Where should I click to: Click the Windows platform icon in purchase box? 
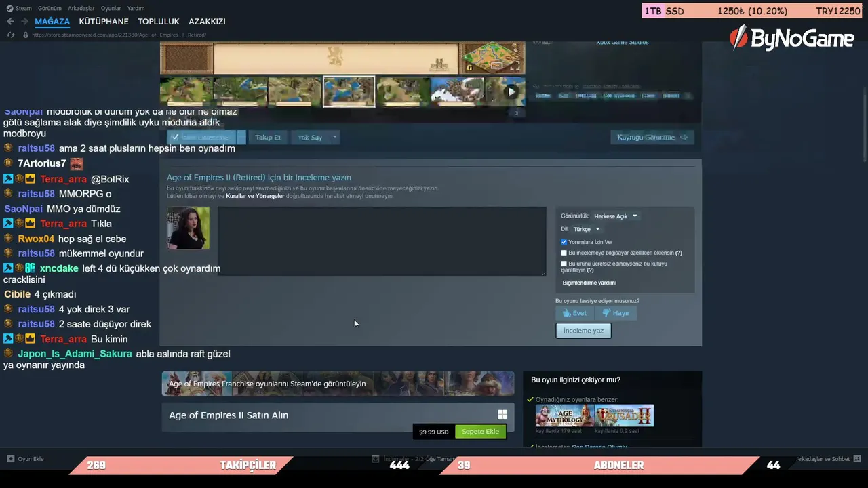click(x=502, y=415)
